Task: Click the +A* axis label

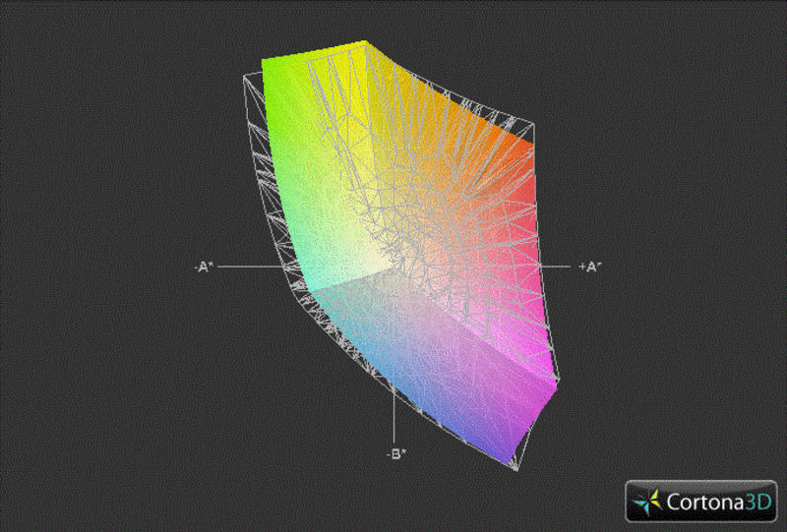Action: (590, 267)
